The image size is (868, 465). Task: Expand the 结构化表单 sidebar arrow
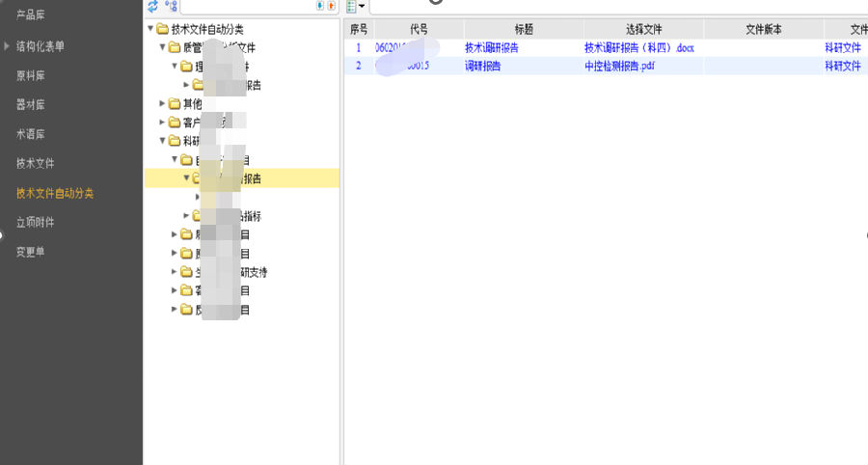click(7, 46)
